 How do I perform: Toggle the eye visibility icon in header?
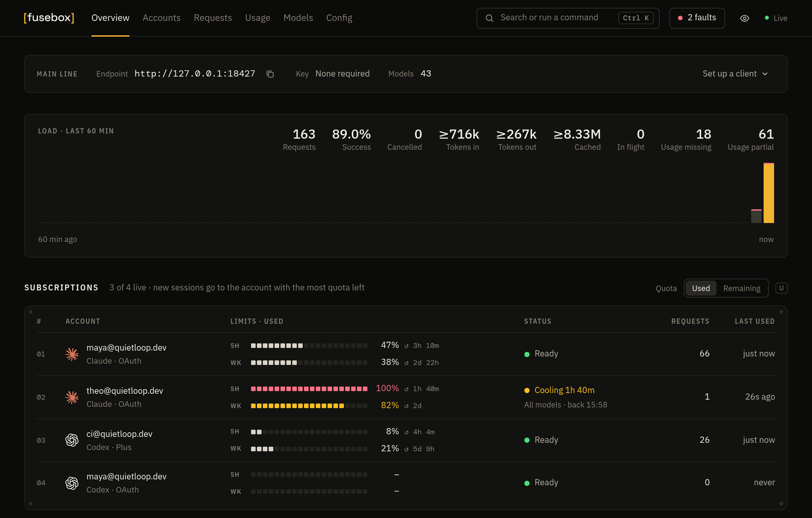click(x=745, y=18)
